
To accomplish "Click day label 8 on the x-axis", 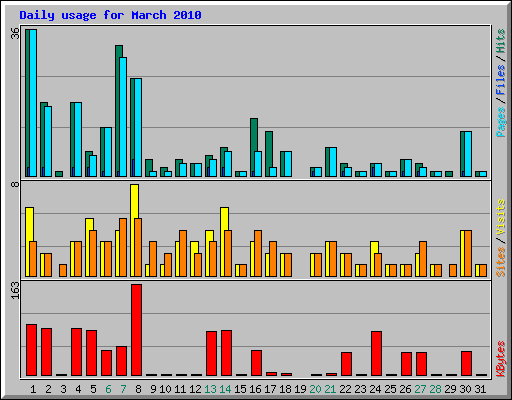I will 138,389.
